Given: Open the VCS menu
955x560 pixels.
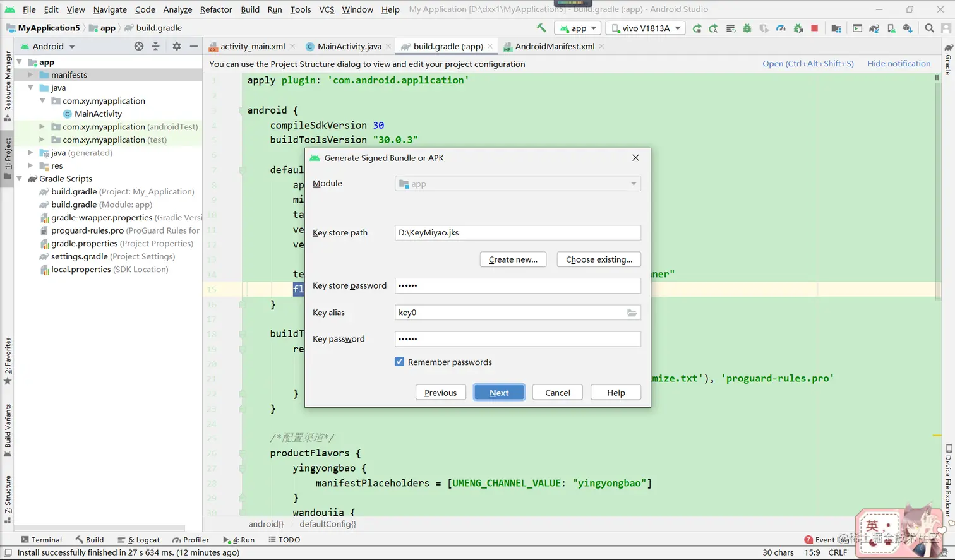Looking at the screenshot, I should point(327,9).
